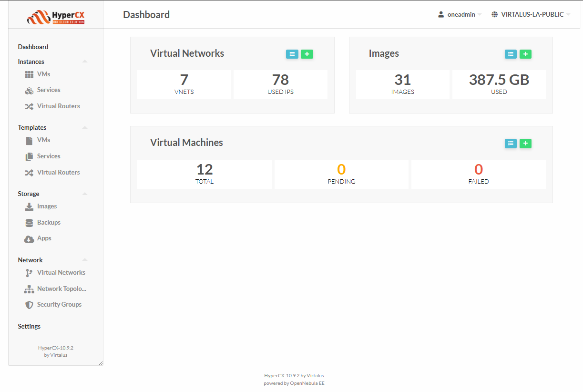This screenshot has height=392, width=583.
Task: Open the oneadmin user dropdown
Action: (x=460, y=15)
